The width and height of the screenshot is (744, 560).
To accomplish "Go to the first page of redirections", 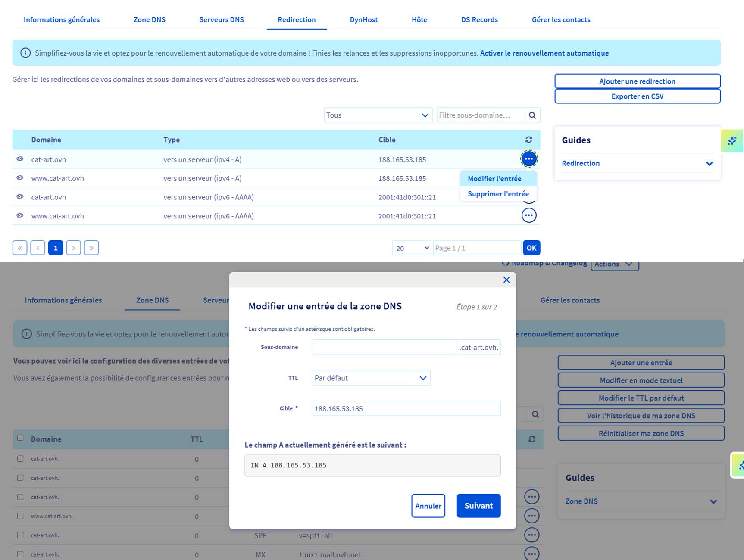I will tap(20, 248).
